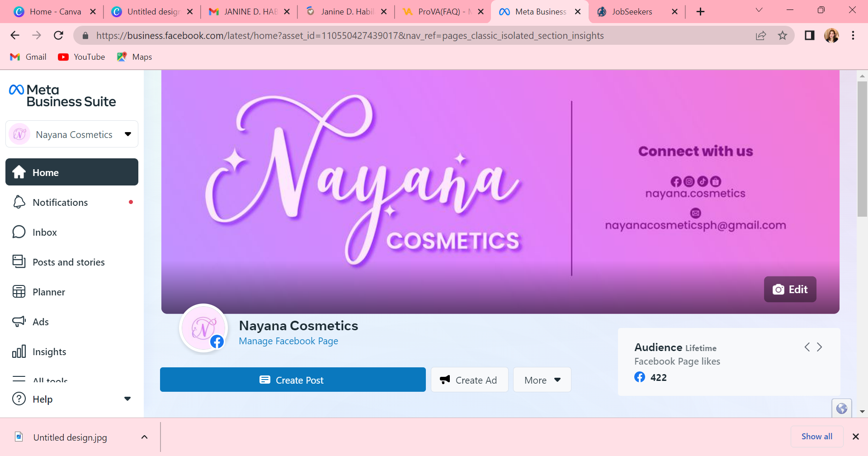The width and height of the screenshot is (868, 456).
Task: Open Gmail bookmark
Action: tap(28, 57)
